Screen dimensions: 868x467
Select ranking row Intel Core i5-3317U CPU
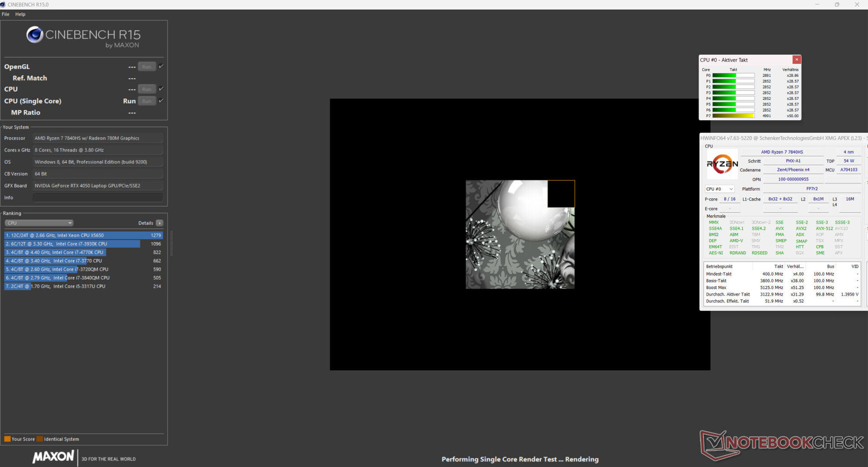coord(84,286)
